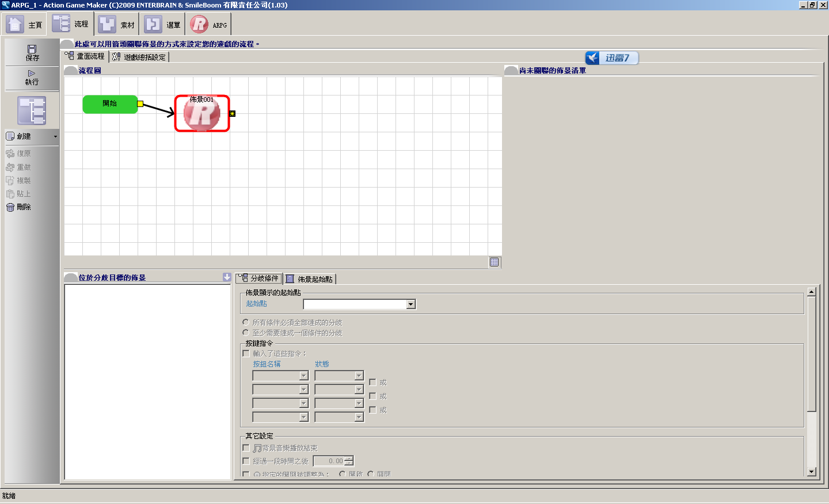The width and height of the screenshot is (829, 504).
Task: Click the yellow connector on 開始 node
Action: coord(140,104)
